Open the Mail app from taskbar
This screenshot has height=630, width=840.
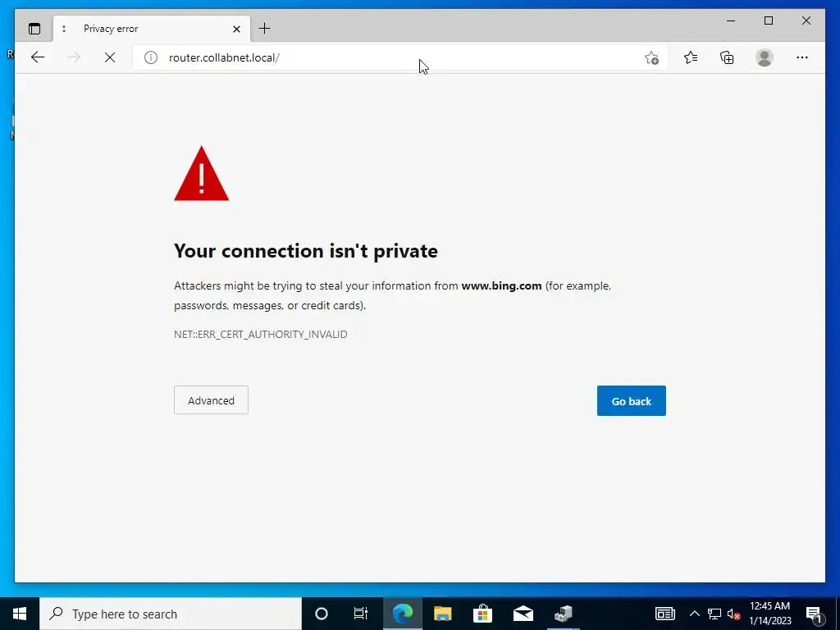523,614
